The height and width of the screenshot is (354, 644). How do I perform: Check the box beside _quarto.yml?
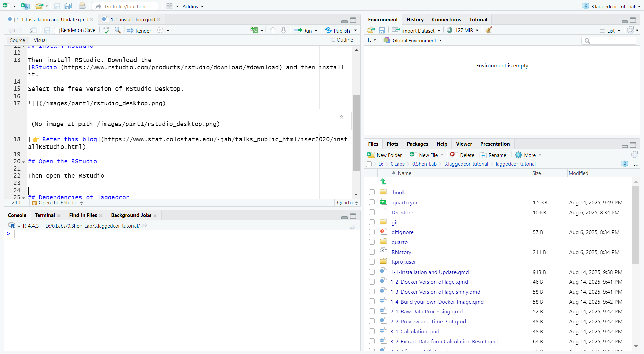(x=372, y=202)
